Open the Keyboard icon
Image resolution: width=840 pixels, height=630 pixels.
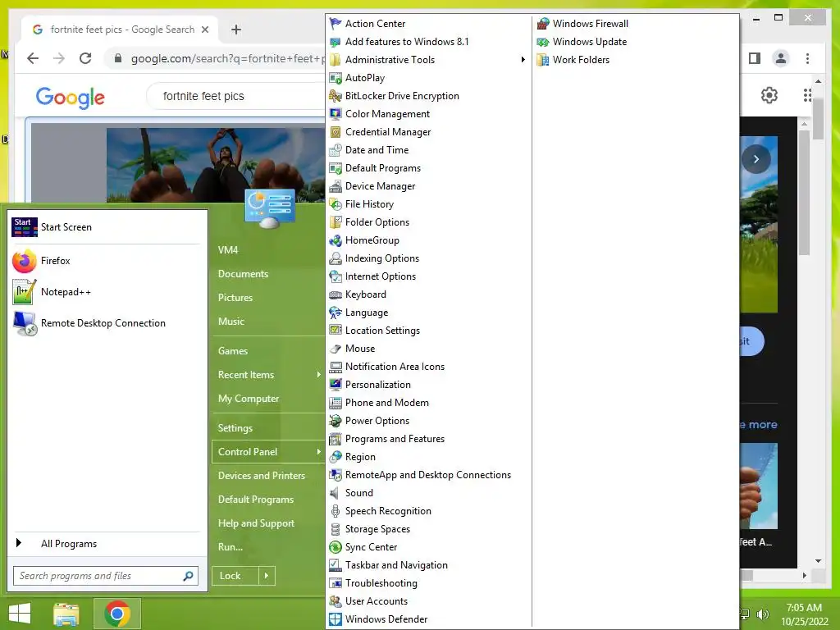pos(336,294)
